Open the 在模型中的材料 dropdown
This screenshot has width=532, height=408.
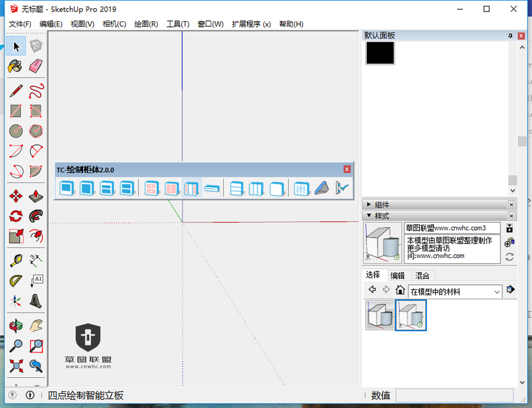point(454,291)
